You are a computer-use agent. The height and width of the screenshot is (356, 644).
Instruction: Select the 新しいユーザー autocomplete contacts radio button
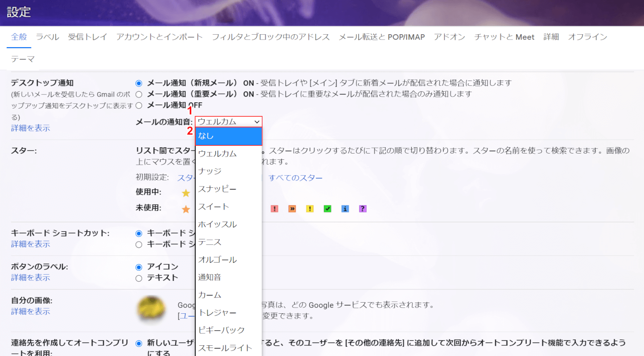pyautogui.click(x=139, y=343)
